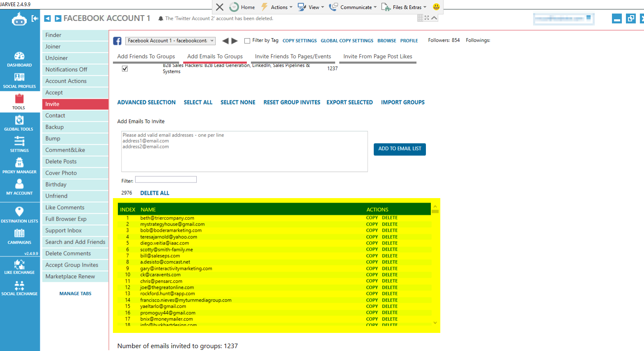The image size is (644, 351).
Task: Open the PROFILE link
Action: [409, 41]
